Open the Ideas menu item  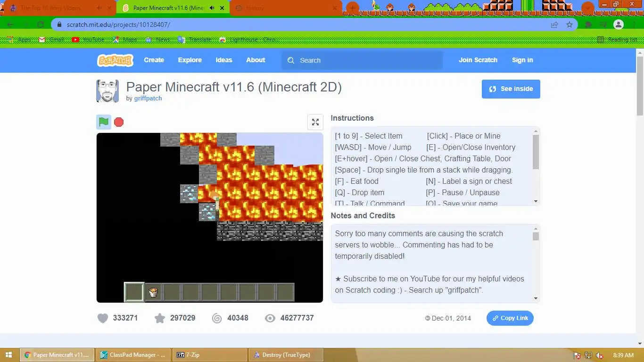[x=224, y=60]
